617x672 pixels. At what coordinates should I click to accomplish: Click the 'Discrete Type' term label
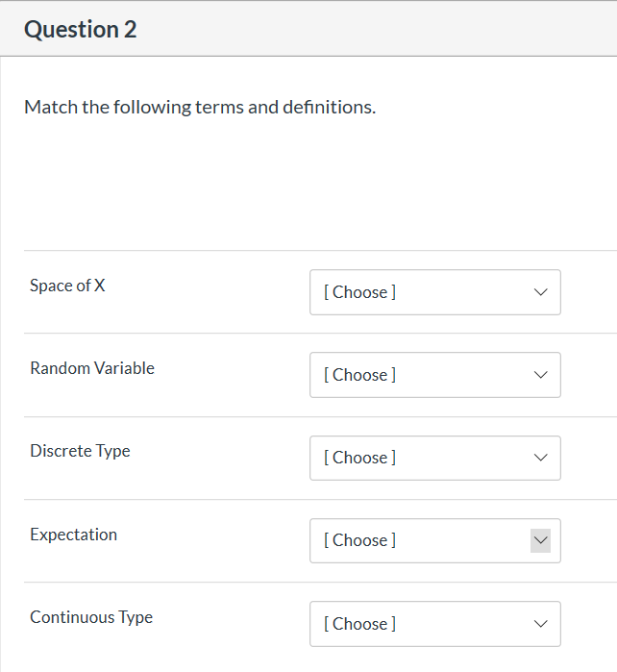click(80, 451)
